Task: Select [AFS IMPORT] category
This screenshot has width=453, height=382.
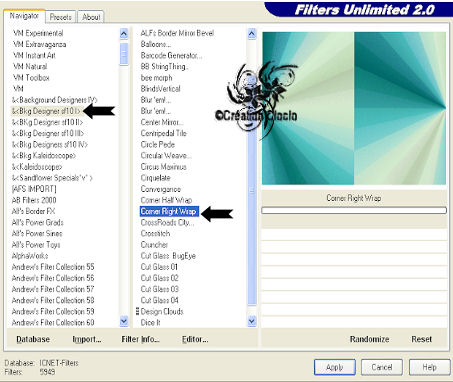Action: pos(34,189)
